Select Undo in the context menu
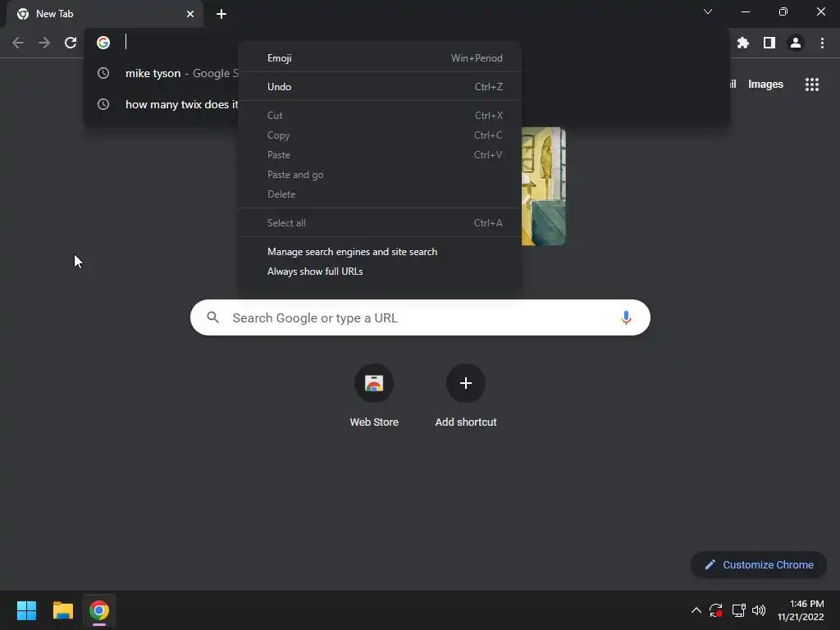This screenshot has height=630, width=840. pyautogui.click(x=380, y=87)
